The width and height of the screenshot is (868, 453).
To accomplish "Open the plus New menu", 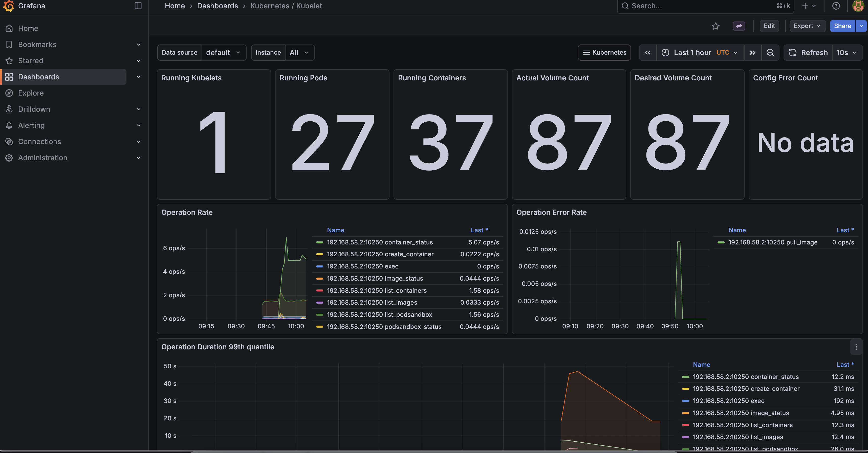I will pos(809,6).
